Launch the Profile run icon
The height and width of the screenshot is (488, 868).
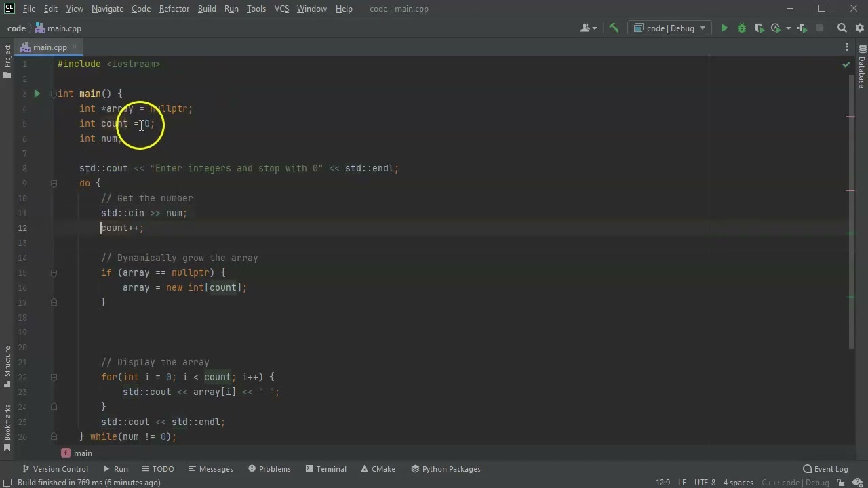pos(776,28)
